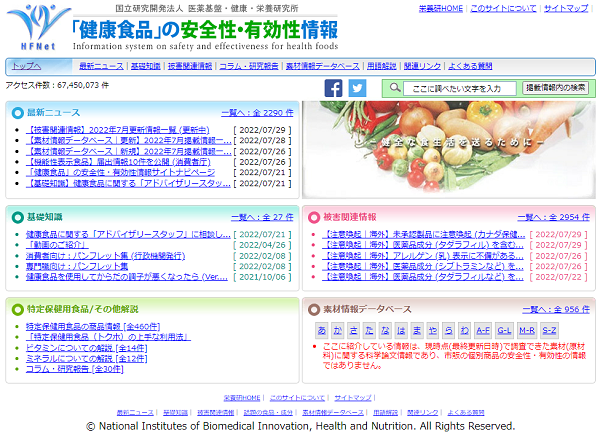
Task: Select the は index button
Action: [x=401, y=330]
